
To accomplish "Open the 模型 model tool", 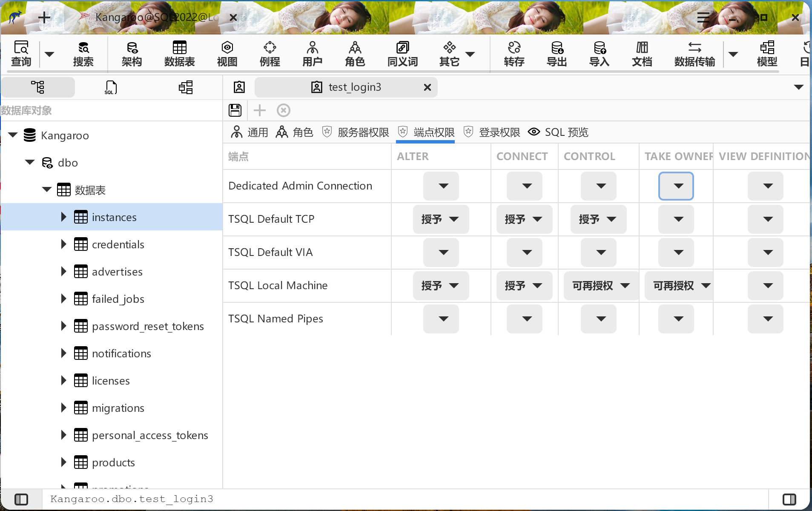I will [x=767, y=54].
